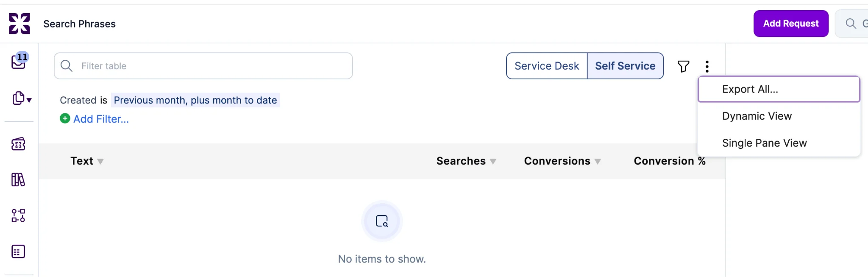Open the knowledge library sidebar icon
The height and width of the screenshot is (277, 868).
tap(18, 180)
